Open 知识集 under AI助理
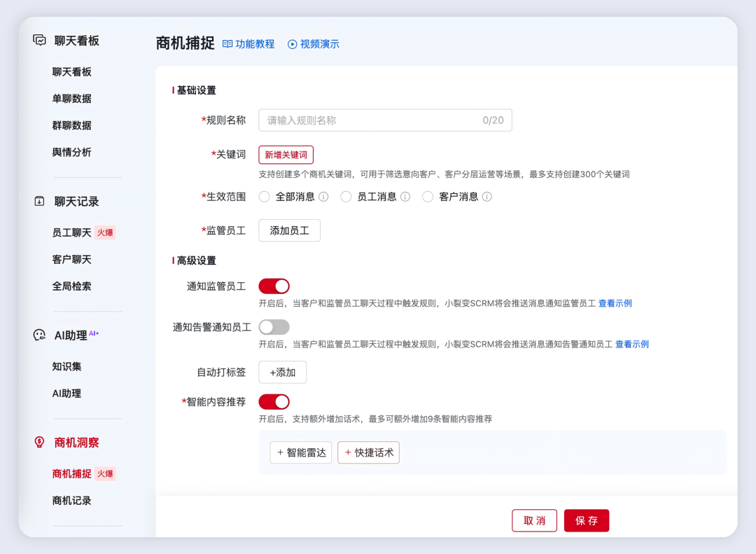This screenshot has width=756, height=554. point(69,366)
